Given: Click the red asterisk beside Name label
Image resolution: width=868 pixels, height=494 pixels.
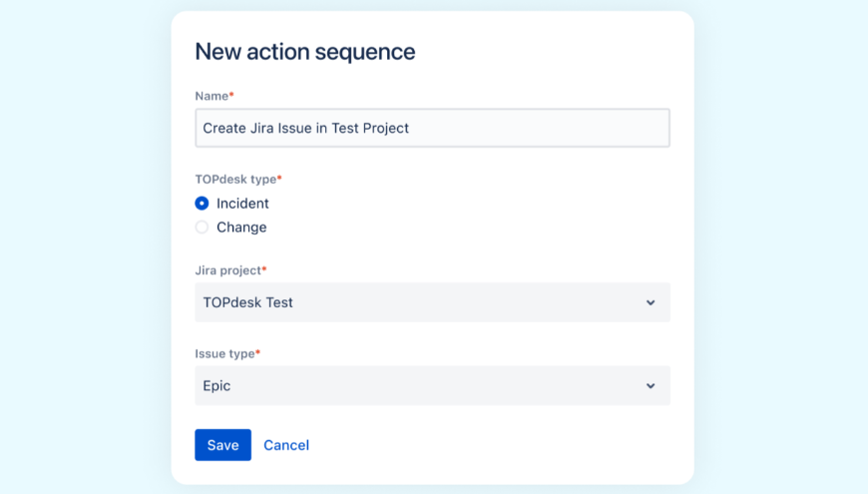Looking at the screenshot, I should [231, 95].
